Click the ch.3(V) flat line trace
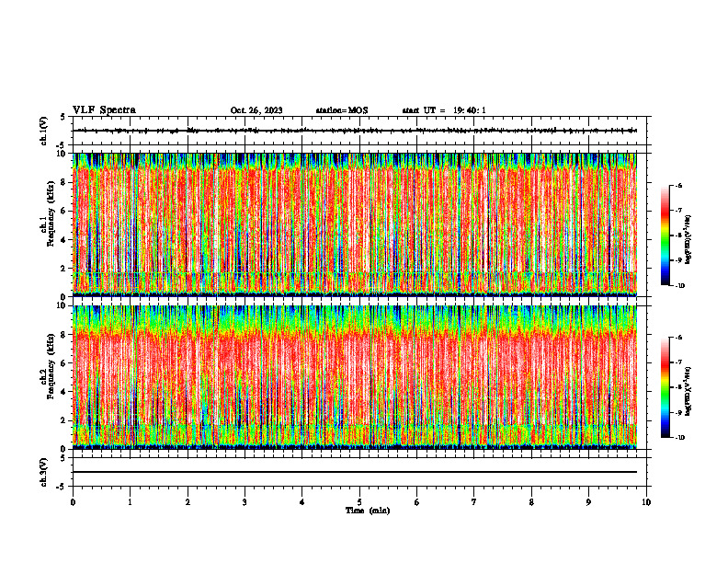The image size is (728, 563). pyautogui.click(x=355, y=472)
